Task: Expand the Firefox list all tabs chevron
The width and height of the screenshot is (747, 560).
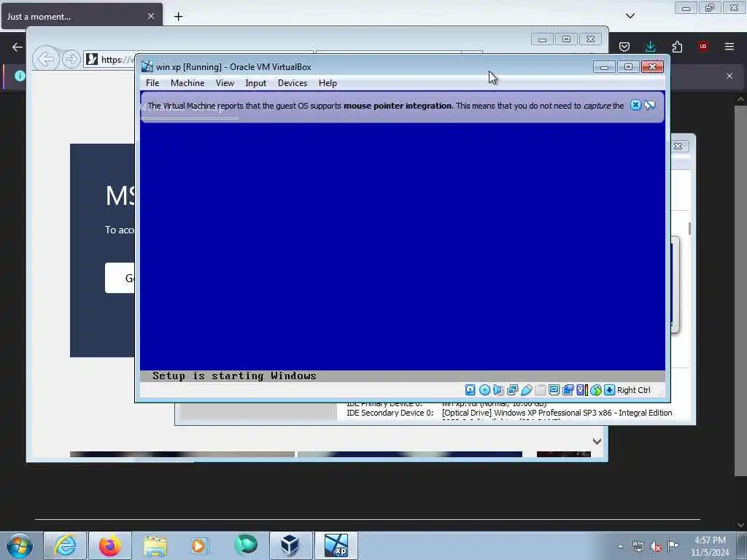Action: [630, 16]
